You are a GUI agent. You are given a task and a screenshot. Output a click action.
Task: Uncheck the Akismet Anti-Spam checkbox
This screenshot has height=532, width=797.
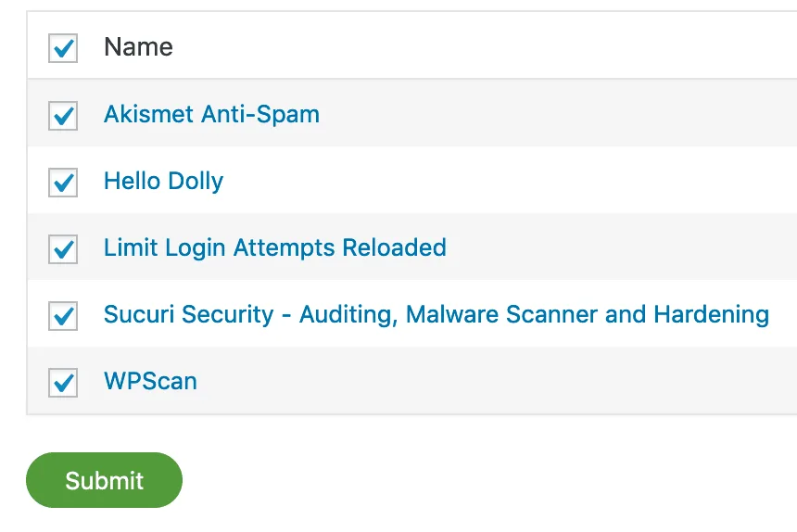[63, 115]
